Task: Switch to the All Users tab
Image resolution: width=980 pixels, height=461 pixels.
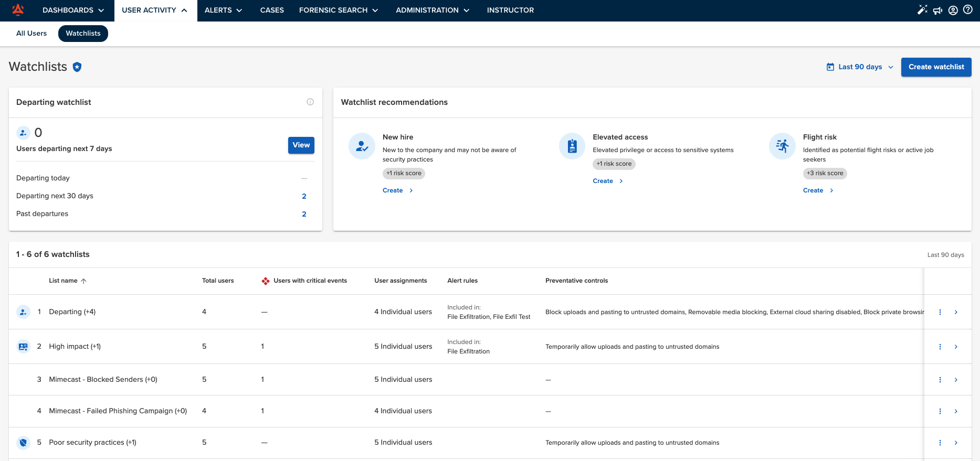Action: (31, 33)
